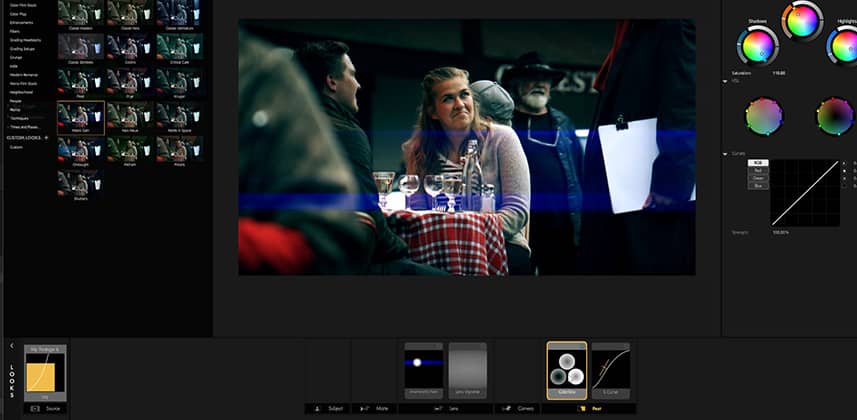Switch to the Matte stage tab
The height and width of the screenshot is (420, 857).
tap(374, 409)
